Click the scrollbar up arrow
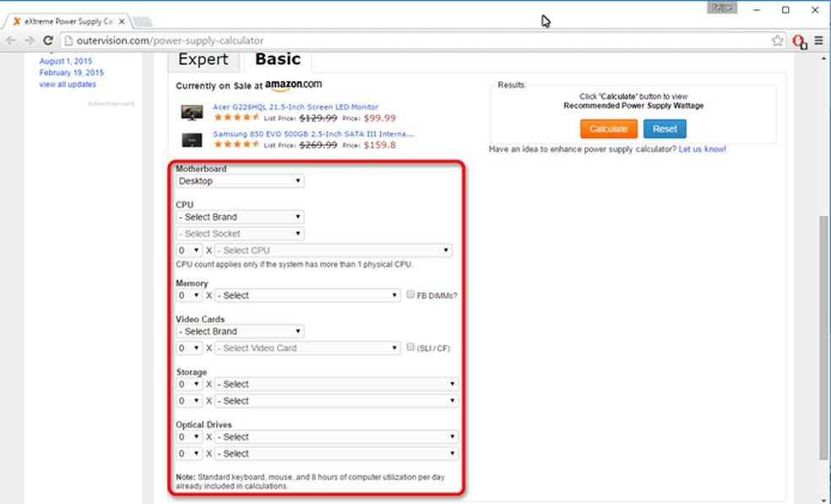Viewport: 831px width, 504px height. click(x=824, y=57)
